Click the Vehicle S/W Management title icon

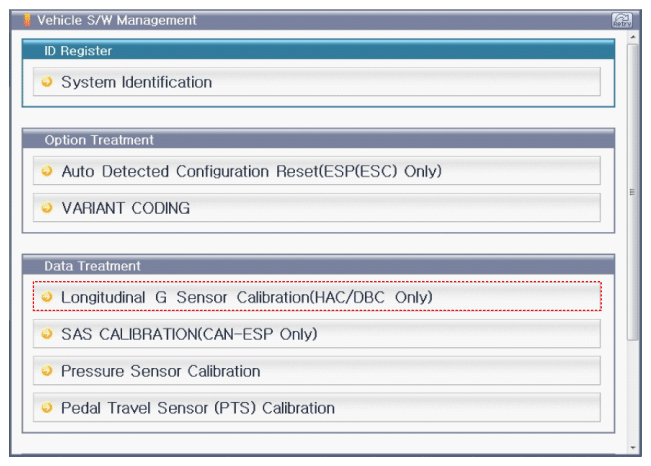(x=27, y=20)
